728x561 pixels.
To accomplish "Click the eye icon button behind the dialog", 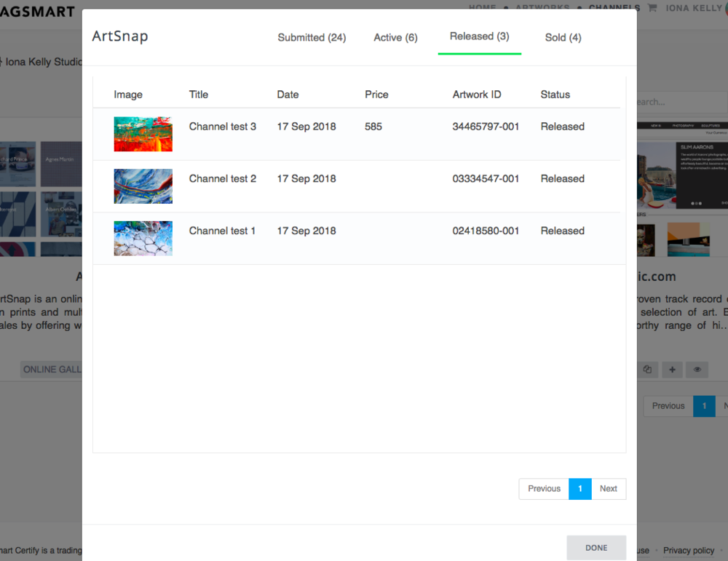I will tap(697, 370).
